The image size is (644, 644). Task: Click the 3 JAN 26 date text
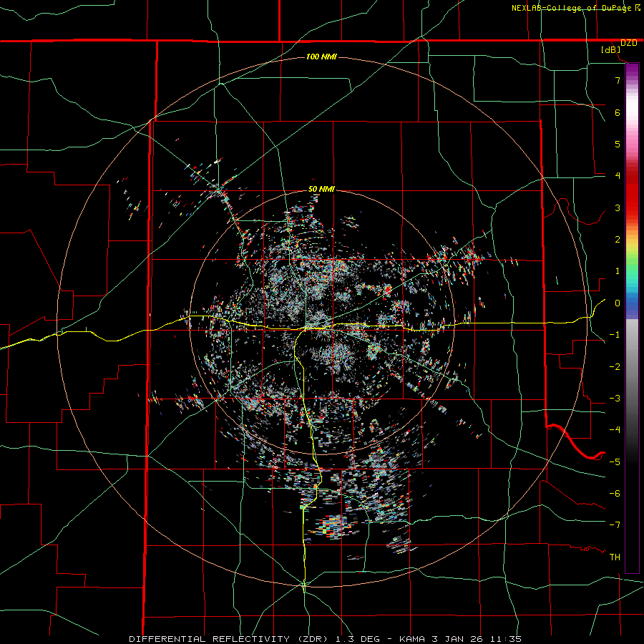[x=457, y=639]
